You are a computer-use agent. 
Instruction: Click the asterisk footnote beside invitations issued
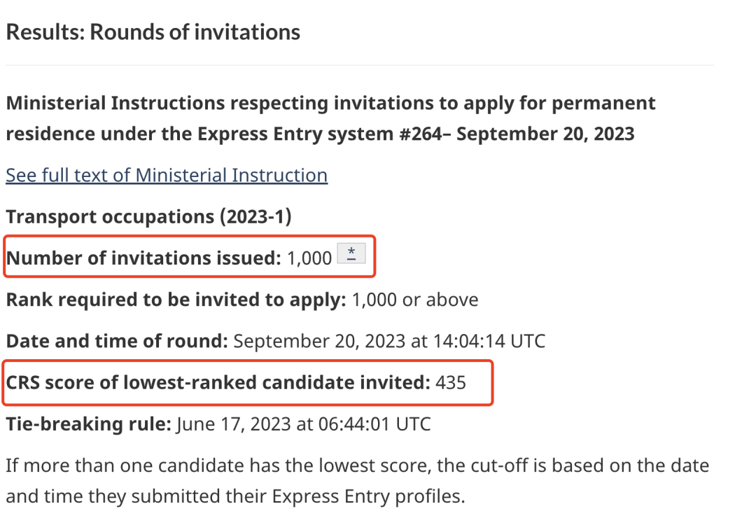coord(351,253)
